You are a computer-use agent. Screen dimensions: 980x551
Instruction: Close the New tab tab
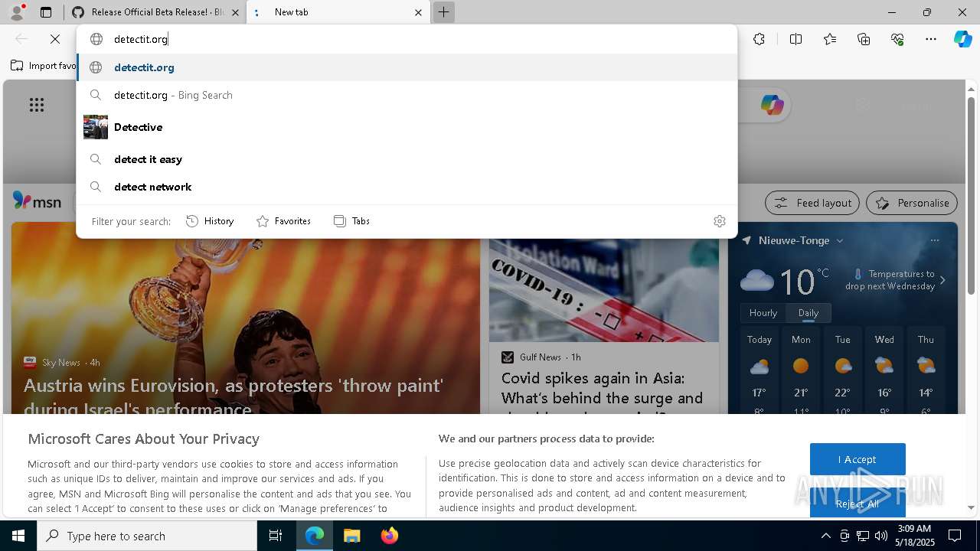click(x=419, y=12)
